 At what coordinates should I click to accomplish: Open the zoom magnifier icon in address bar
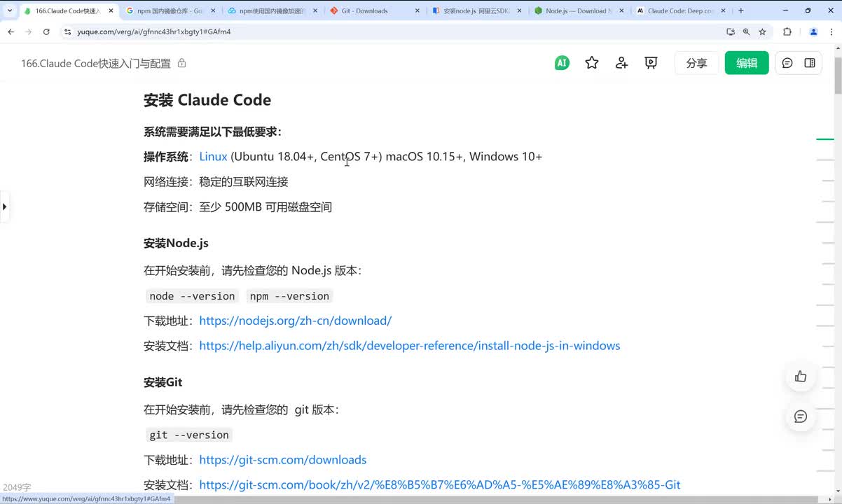(746, 32)
